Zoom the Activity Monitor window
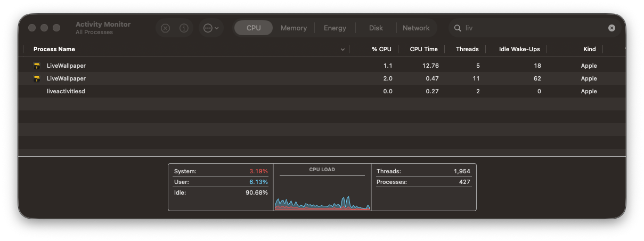 [56, 28]
